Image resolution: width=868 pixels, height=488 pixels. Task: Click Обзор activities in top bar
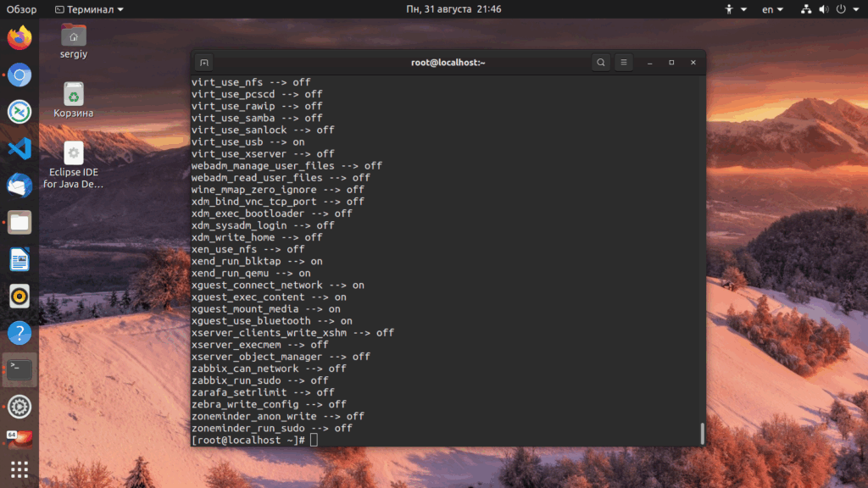(22, 9)
